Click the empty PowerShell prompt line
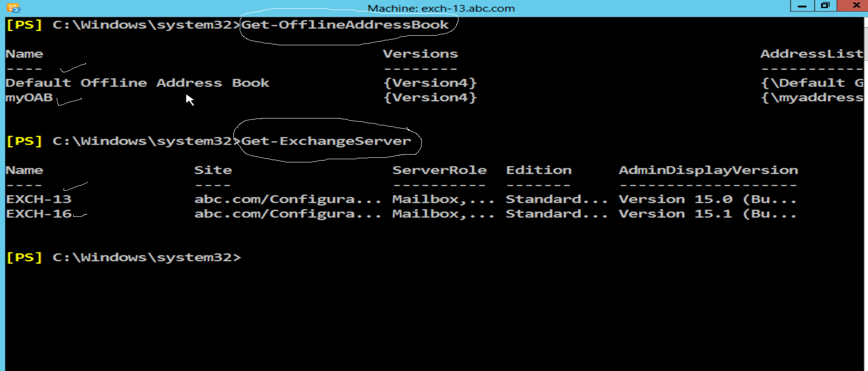 [124, 257]
